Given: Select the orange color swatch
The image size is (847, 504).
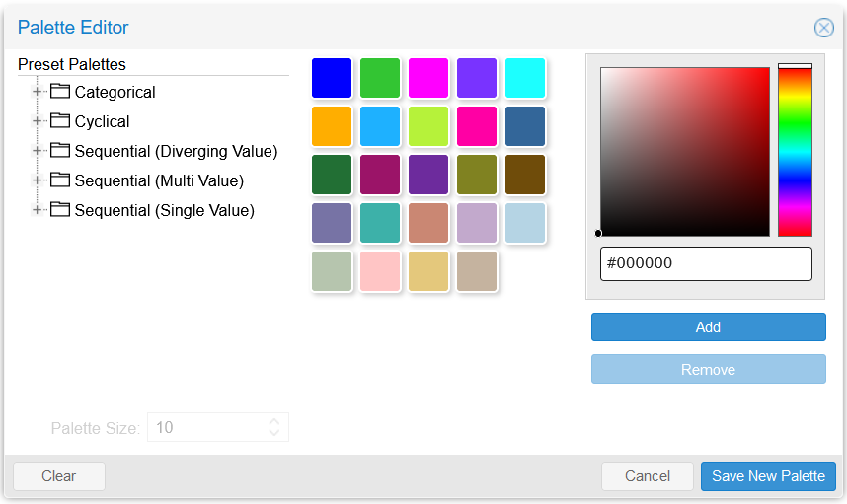Looking at the screenshot, I should [x=332, y=126].
